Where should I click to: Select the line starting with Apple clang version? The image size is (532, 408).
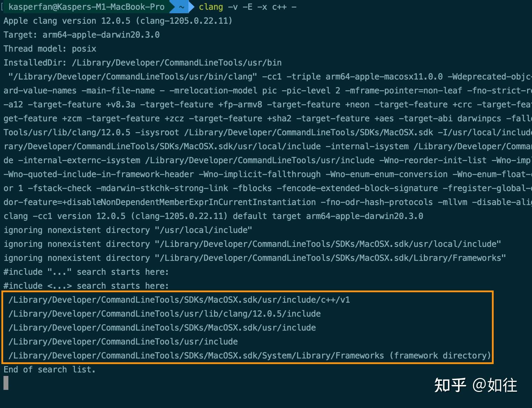(x=117, y=21)
